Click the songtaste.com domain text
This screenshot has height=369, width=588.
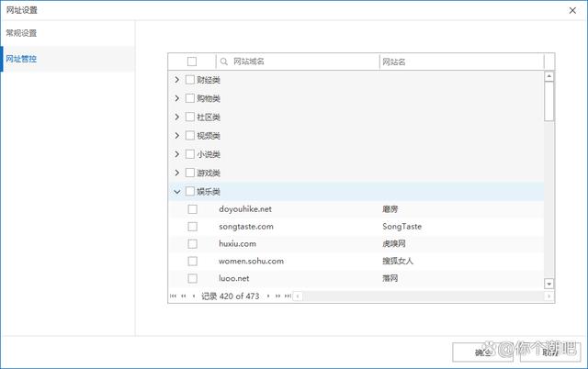click(x=246, y=227)
